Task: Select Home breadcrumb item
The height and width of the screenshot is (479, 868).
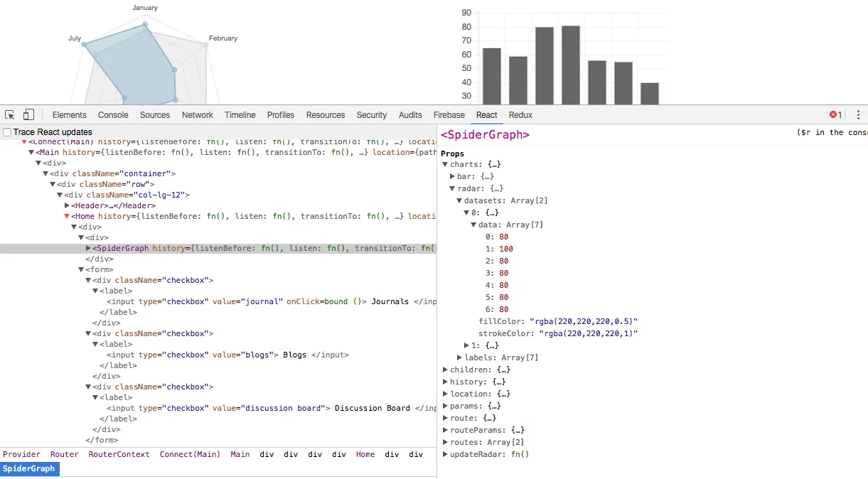Action: tap(365, 454)
